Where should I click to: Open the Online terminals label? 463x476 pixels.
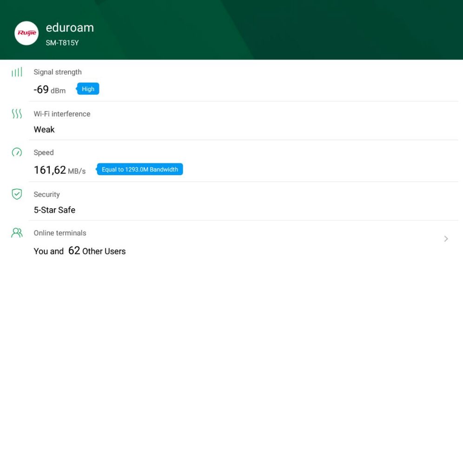tap(60, 233)
